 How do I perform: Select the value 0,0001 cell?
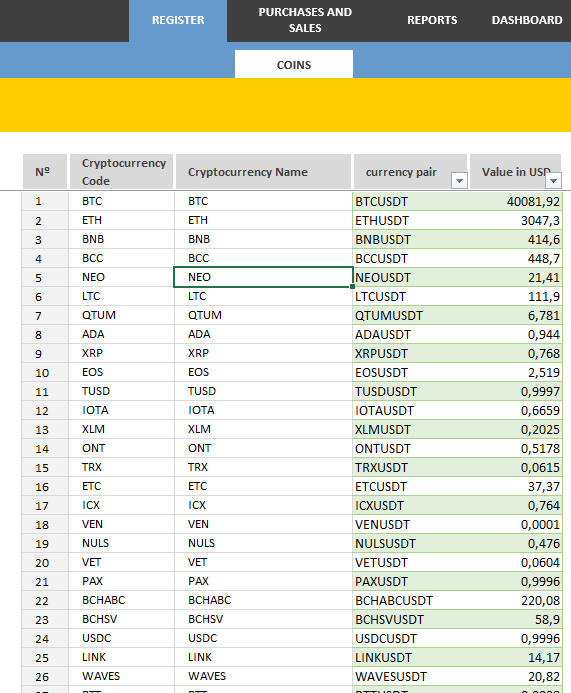point(515,525)
